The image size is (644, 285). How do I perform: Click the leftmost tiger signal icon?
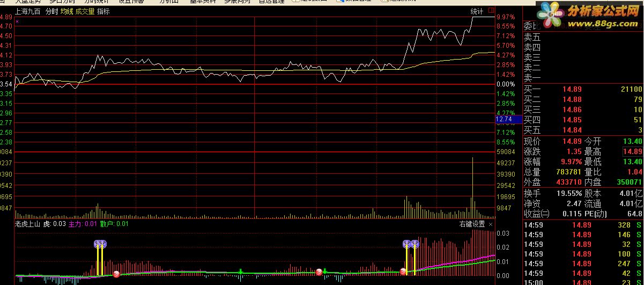pos(97,244)
